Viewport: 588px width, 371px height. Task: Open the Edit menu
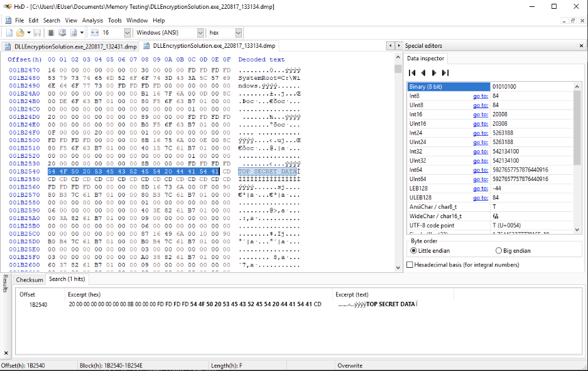(33, 20)
